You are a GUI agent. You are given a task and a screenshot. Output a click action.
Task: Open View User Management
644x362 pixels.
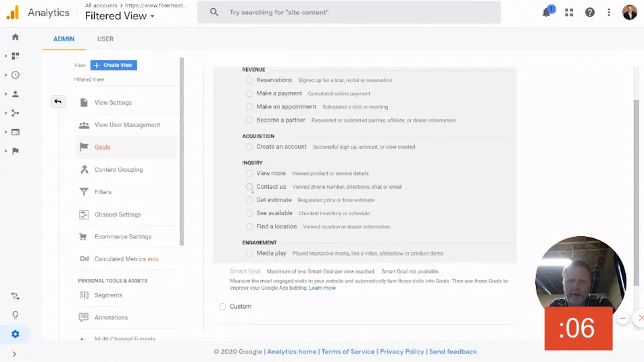pos(126,125)
